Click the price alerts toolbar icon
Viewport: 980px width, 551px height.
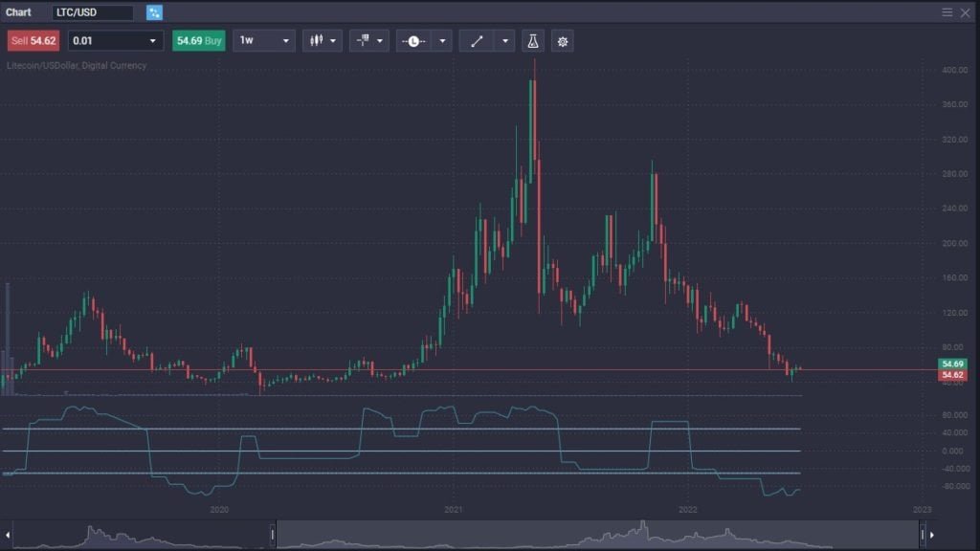coord(362,40)
